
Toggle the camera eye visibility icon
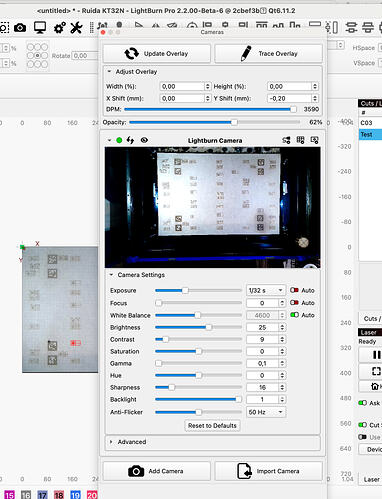click(144, 140)
